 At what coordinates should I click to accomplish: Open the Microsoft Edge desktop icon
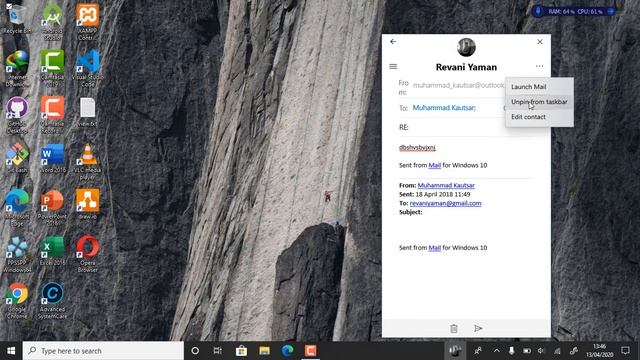click(x=17, y=208)
